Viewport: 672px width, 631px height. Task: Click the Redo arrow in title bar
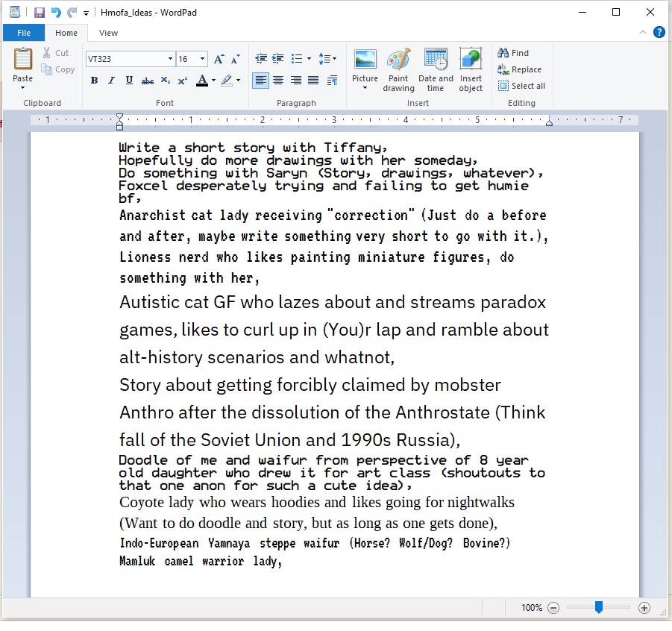[x=72, y=13]
